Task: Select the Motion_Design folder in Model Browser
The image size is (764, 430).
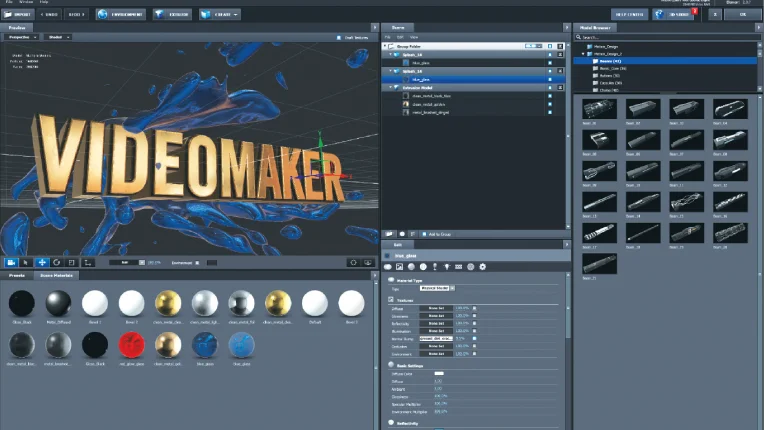Action: click(606, 47)
